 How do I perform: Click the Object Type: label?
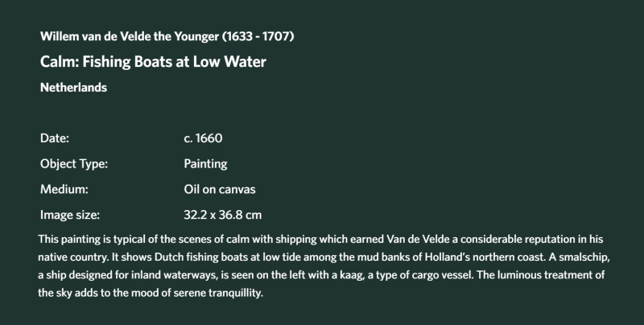pyautogui.click(x=74, y=164)
